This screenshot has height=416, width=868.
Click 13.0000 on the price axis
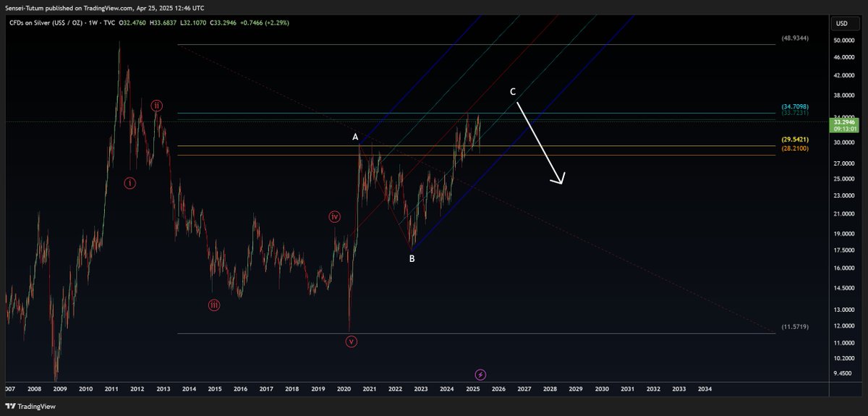click(844, 310)
